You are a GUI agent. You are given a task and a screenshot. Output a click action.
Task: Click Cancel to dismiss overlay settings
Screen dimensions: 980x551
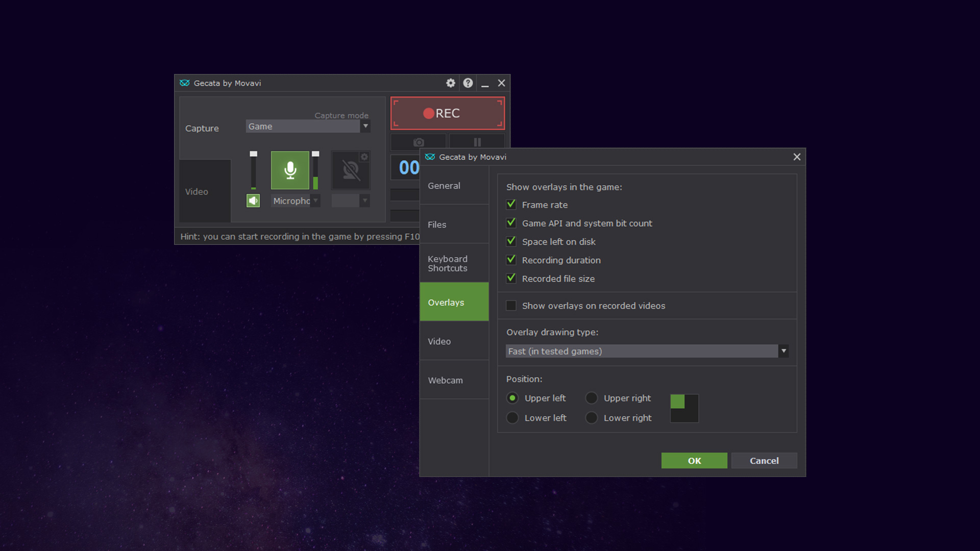tap(764, 460)
